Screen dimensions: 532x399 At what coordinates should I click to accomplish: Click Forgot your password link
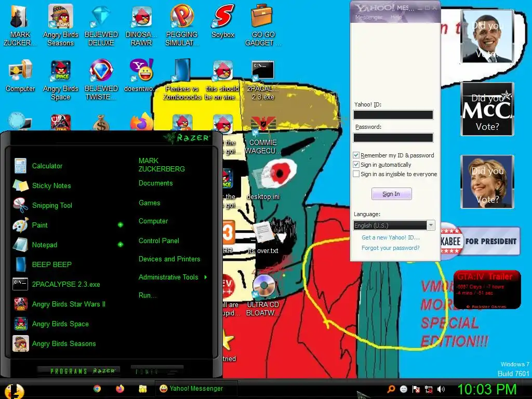(x=391, y=248)
